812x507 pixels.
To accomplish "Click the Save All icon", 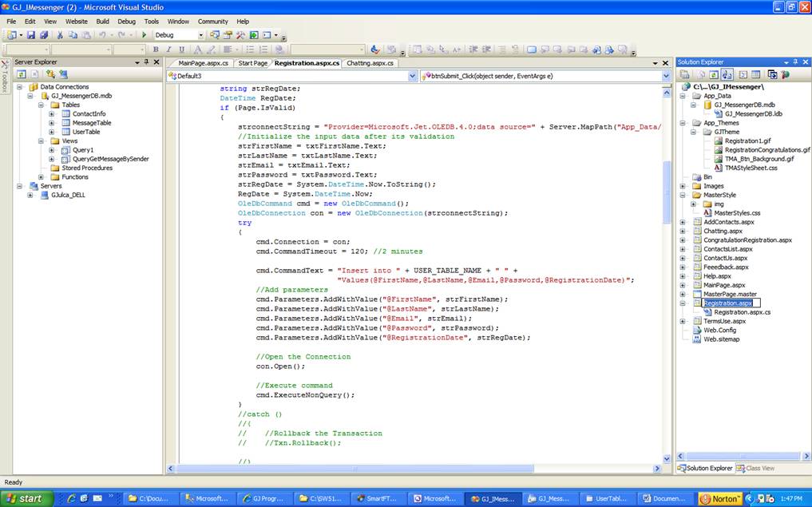I will click(x=43, y=35).
